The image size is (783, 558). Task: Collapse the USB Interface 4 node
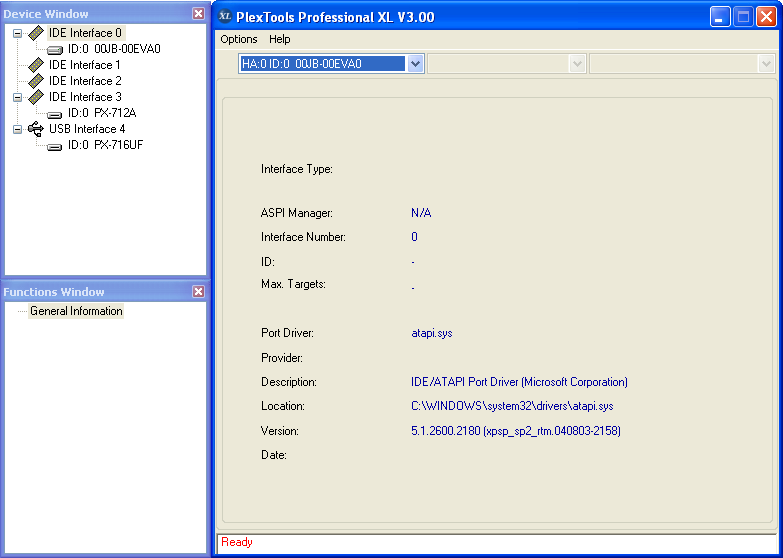(x=17, y=129)
